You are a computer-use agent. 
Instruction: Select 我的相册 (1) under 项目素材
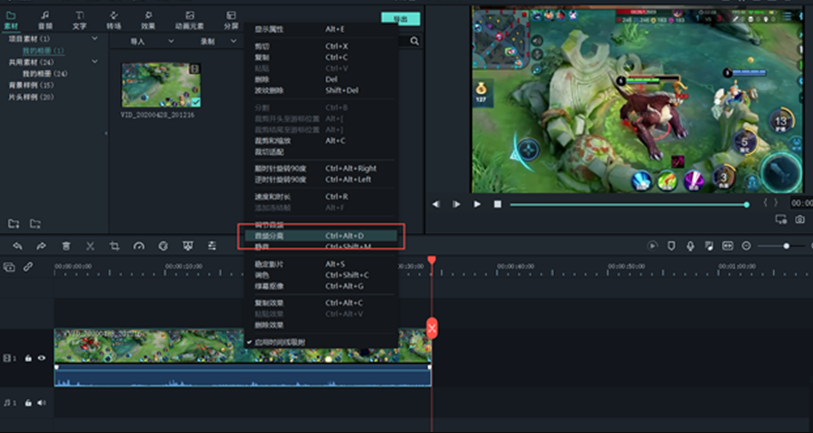tap(43, 50)
